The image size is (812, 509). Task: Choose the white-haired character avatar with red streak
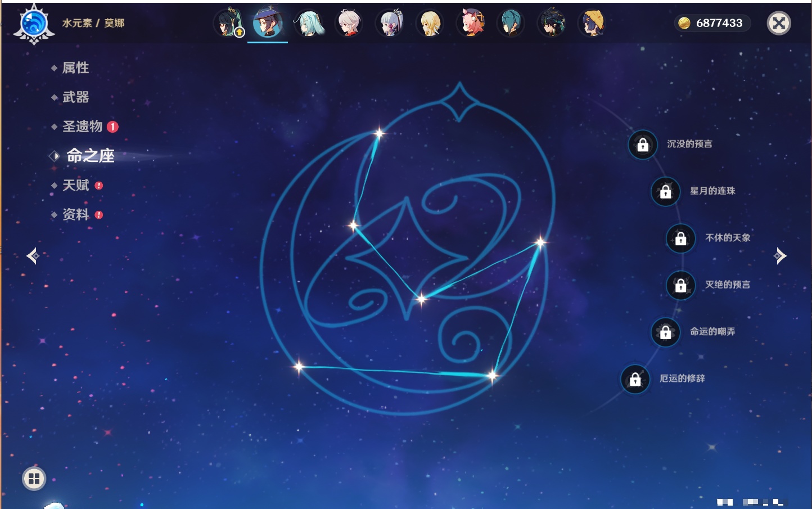tap(349, 23)
